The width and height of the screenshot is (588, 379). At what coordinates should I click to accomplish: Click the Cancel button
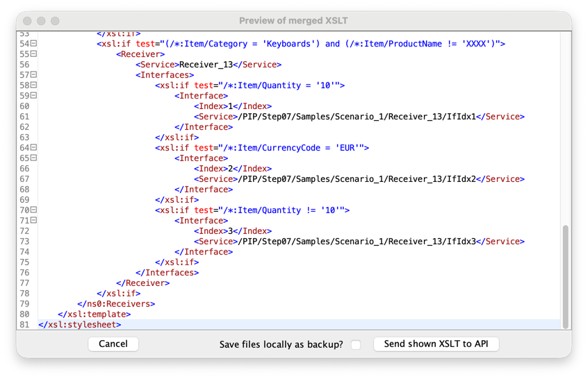[113, 344]
